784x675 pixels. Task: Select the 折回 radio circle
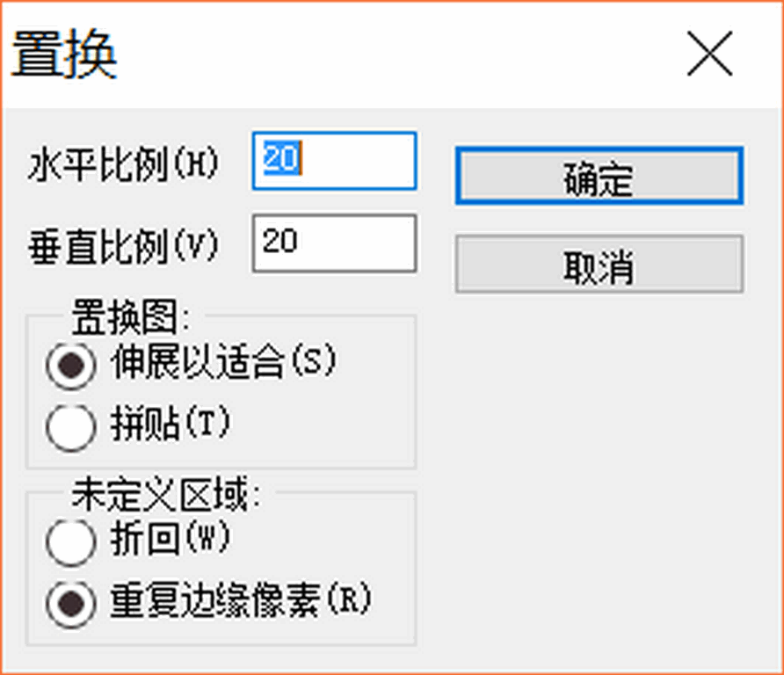click(70, 541)
